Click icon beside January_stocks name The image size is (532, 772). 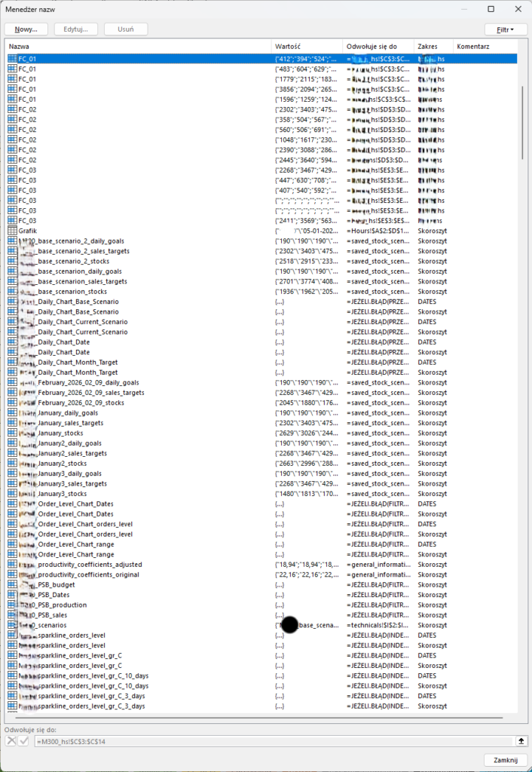tap(12, 433)
